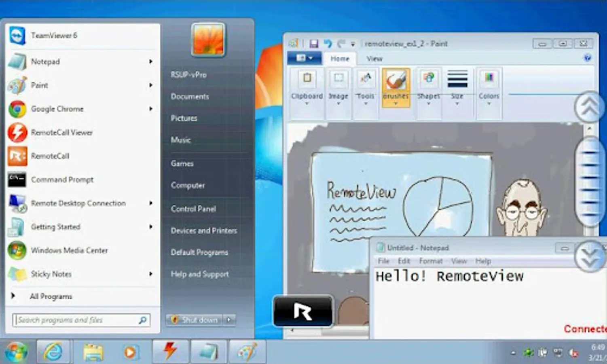Image resolution: width=607 pixels, height=364 pixels.
Task: Click the Shut down button
Action: 194,320
